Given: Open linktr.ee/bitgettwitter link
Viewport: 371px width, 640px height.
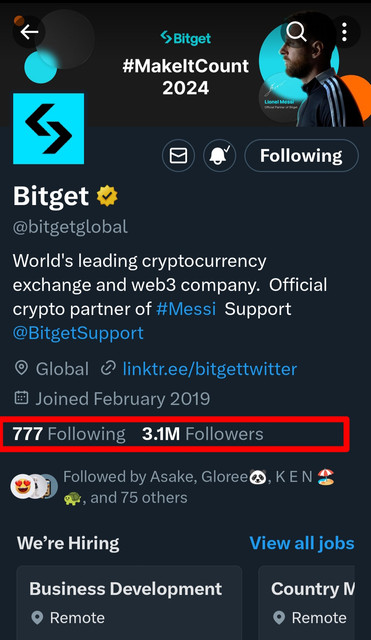Looking at the screenshot, I should click(210, 369).
